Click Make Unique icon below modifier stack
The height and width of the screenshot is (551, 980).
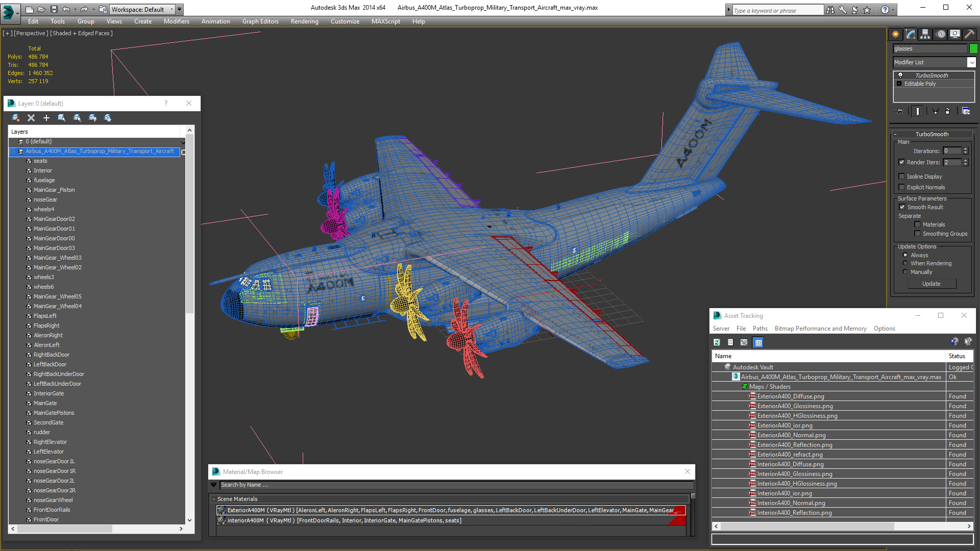pos(935,111)
